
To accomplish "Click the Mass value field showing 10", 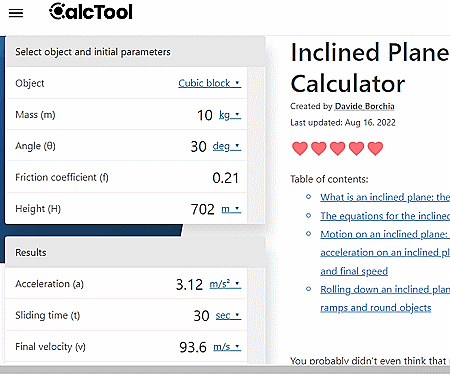I will (x=205, y=115).
